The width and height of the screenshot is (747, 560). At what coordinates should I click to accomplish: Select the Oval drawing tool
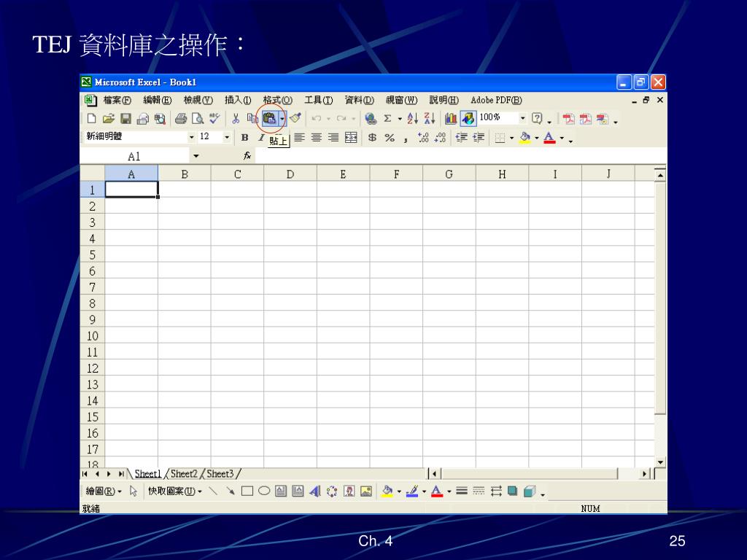tap(264, 491)
